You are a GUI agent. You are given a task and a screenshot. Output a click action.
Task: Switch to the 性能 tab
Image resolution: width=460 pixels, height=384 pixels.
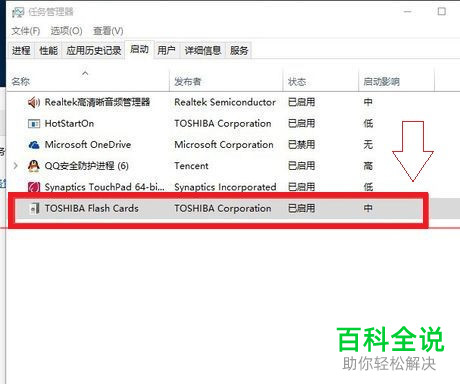[x=48, y=51]
